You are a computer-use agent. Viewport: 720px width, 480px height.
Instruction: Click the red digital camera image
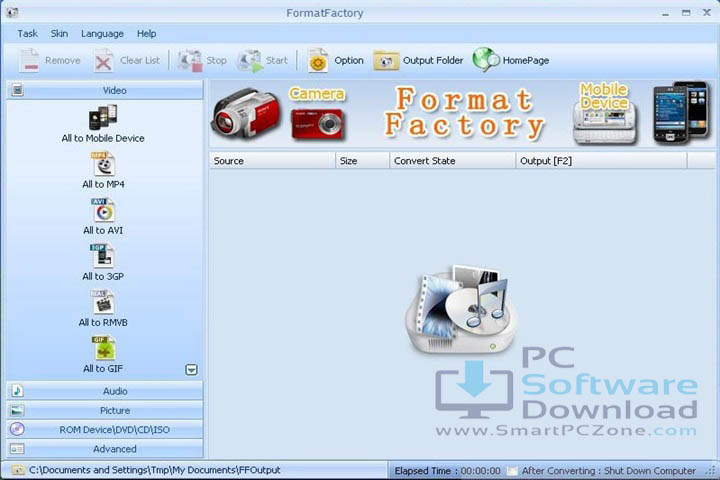pos(317,124)
